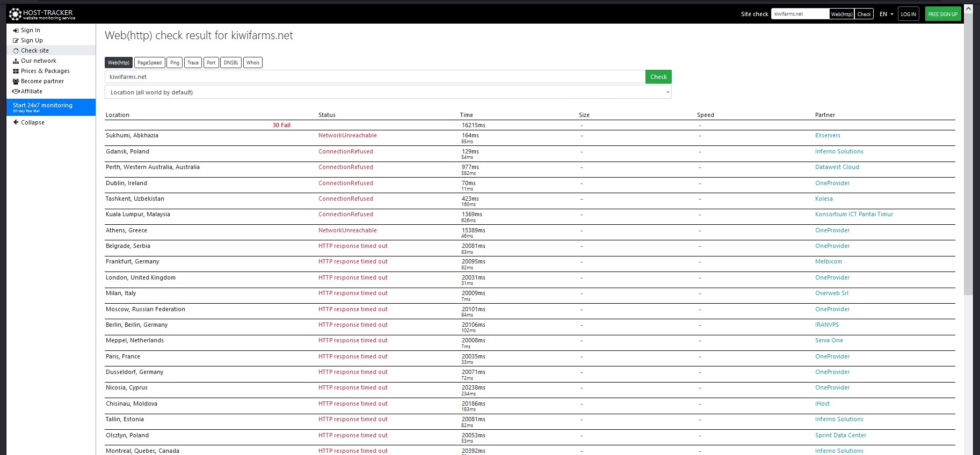This screenshot has height=455, width=980.
Task: Open the Location dropdown
Action: point(388,92)
